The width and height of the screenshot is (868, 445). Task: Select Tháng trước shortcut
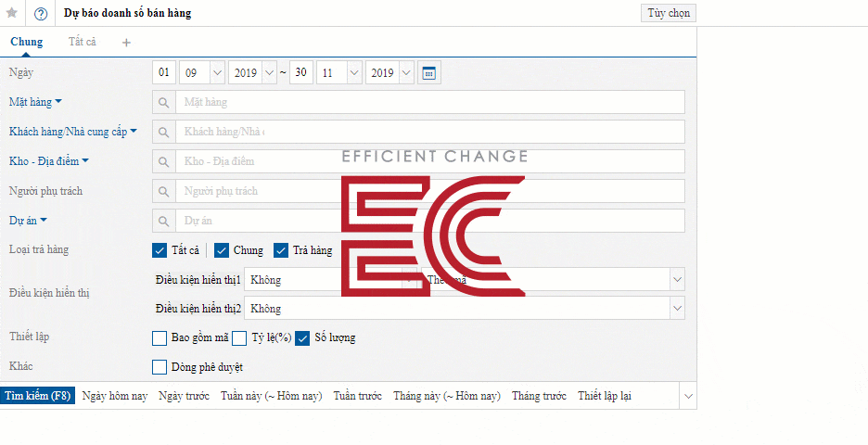(539, 396)
